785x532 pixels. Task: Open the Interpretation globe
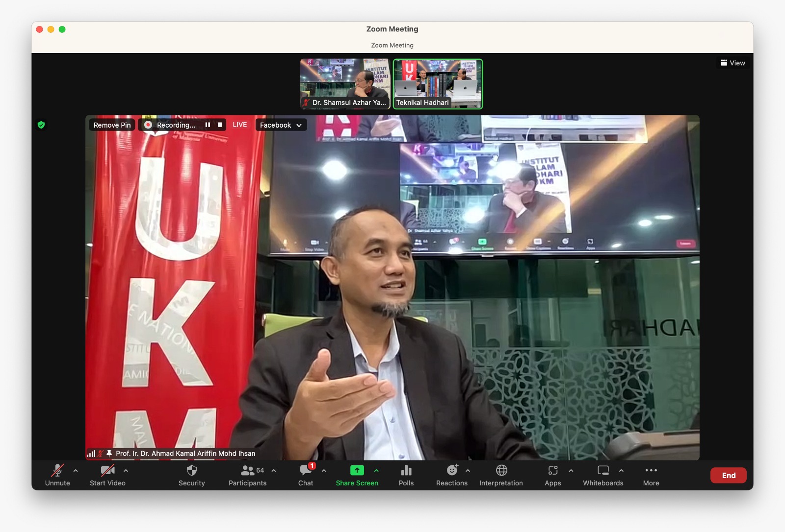pyautogui.click(x=501, y=475)
